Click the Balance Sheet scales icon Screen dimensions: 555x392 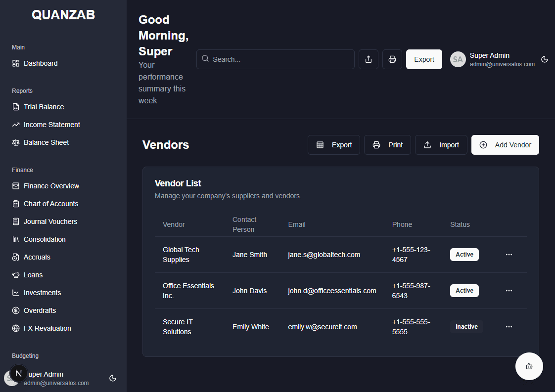(15, 142)
